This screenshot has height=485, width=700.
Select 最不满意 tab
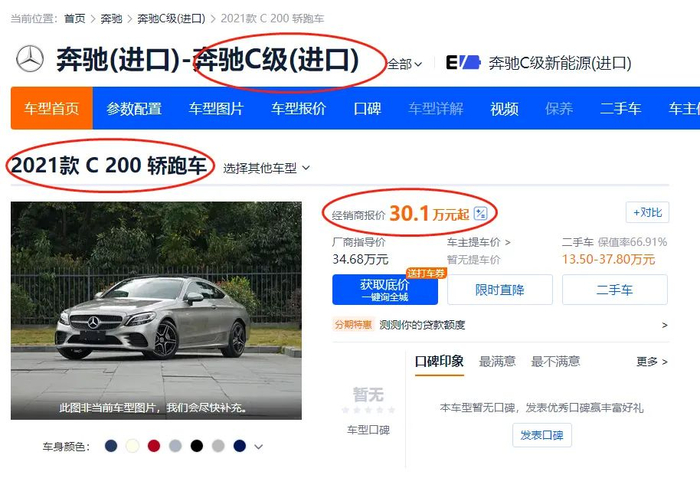click(x=555, y=361)
